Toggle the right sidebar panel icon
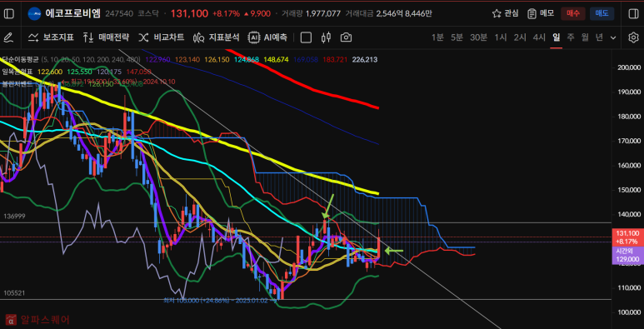 pyautogui.click(x=633, y=13)
